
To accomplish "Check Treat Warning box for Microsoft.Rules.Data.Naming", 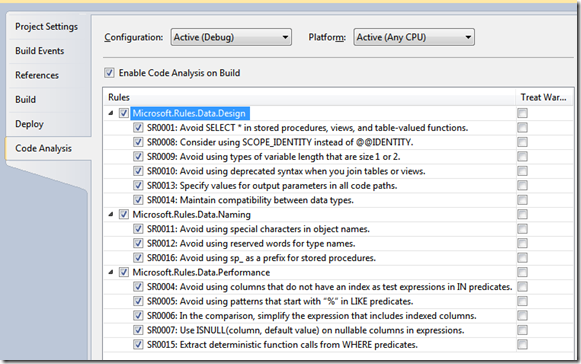I will (522, 214).
